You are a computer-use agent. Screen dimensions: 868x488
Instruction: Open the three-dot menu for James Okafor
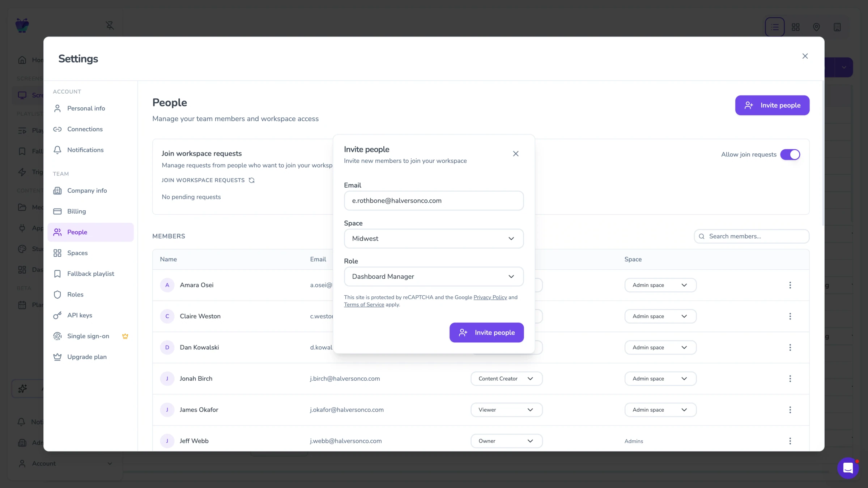tap(790, 410)
